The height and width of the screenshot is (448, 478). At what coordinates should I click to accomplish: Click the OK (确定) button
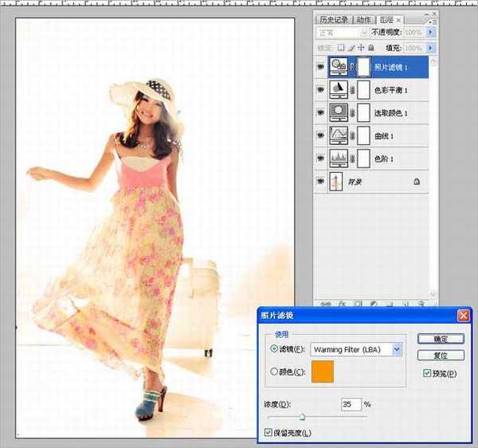[x=441, y=339]
